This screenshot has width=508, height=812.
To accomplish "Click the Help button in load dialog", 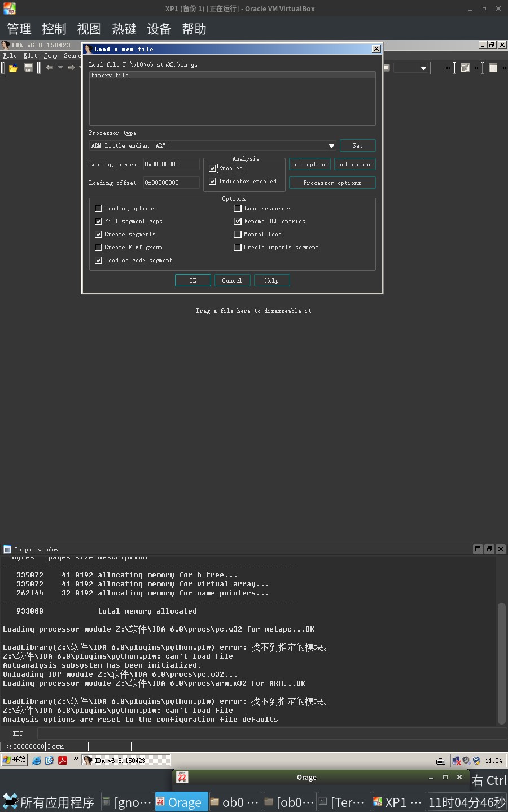I will (271, 280).
